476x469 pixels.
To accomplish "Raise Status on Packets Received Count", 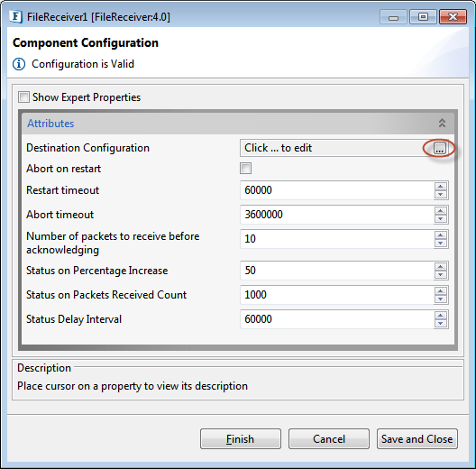I will click(x=441, y=290).
